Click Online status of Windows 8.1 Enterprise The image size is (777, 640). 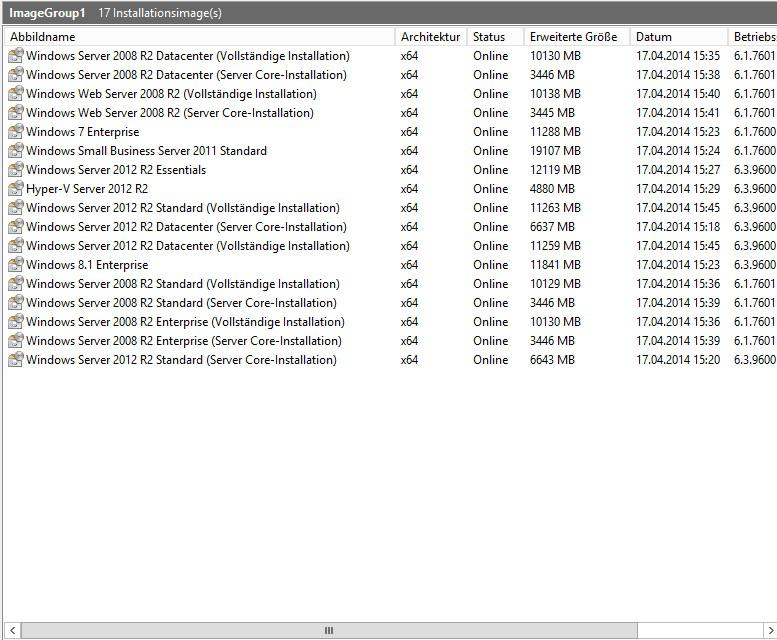tap(491, 265)
